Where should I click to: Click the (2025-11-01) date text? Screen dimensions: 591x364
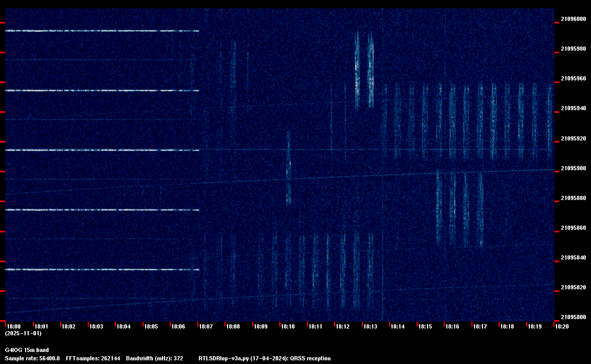click(x=23, y=333)
